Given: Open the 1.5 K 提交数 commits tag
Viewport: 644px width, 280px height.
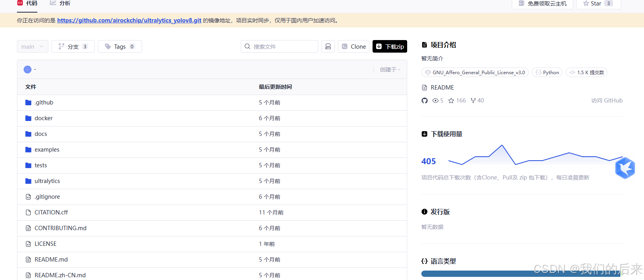Looking at the screenshot, I should click(x=587, y=73).
